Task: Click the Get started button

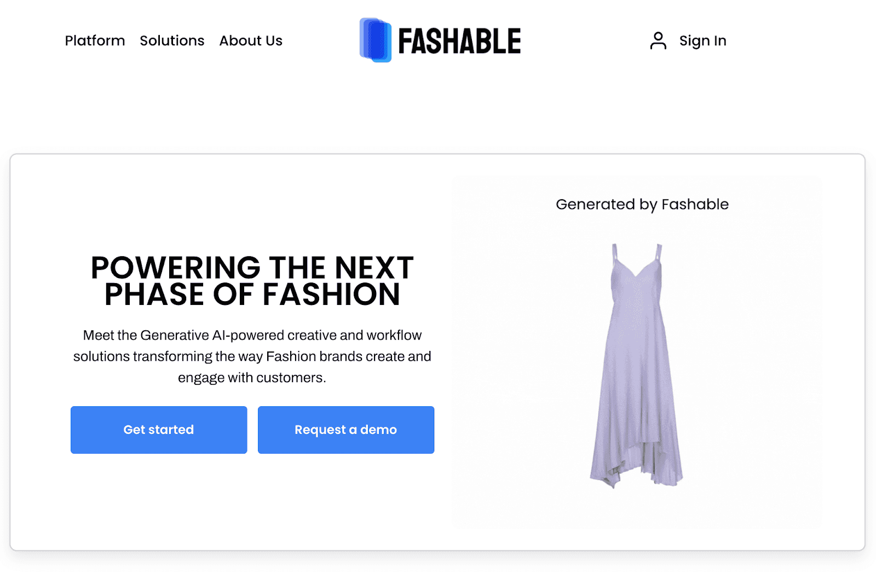Action: [158, 430]
